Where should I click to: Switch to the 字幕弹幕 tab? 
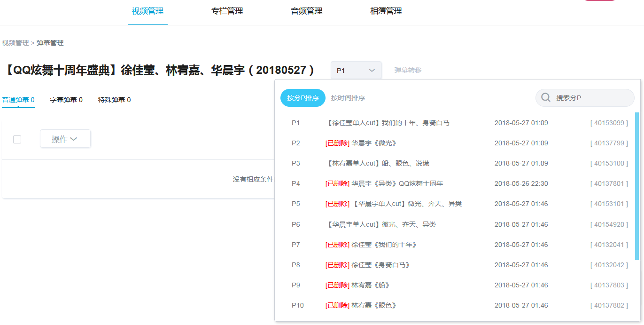66,99
